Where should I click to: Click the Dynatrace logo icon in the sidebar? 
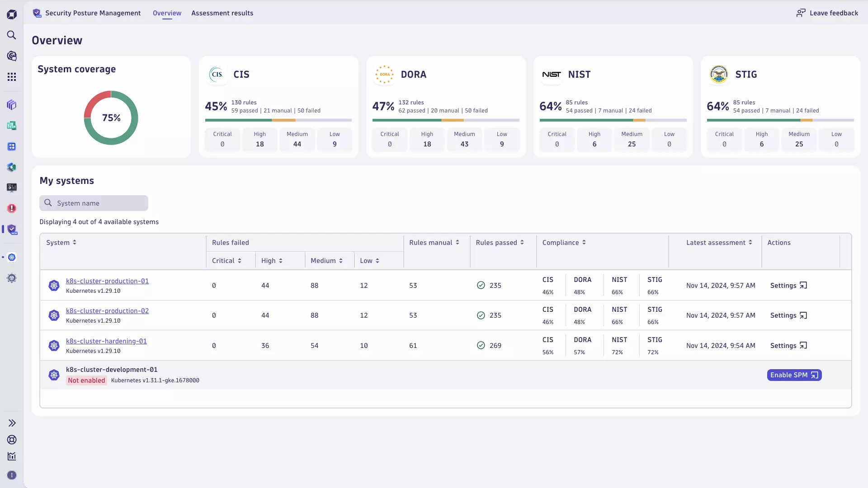[x=12, y=14]
